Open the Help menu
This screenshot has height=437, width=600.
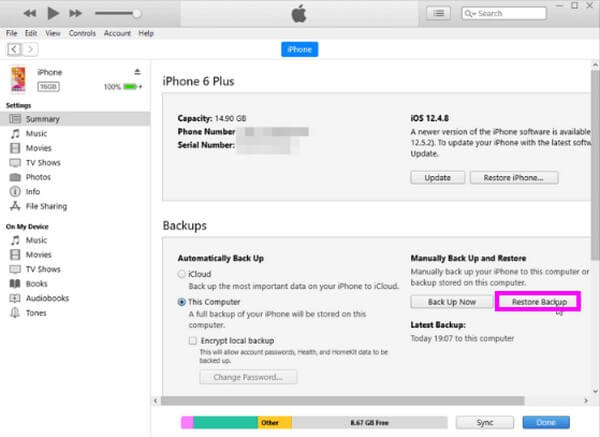coord(146,33)
